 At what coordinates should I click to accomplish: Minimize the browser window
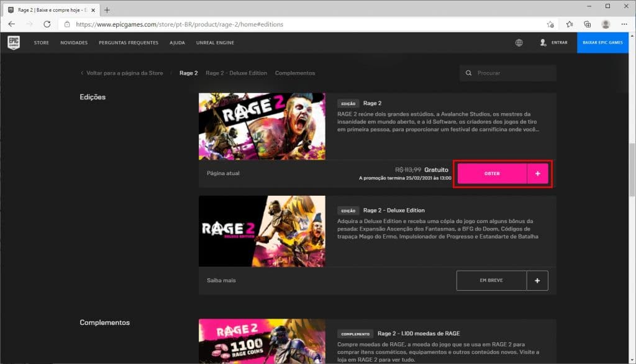tap(589, 6)
